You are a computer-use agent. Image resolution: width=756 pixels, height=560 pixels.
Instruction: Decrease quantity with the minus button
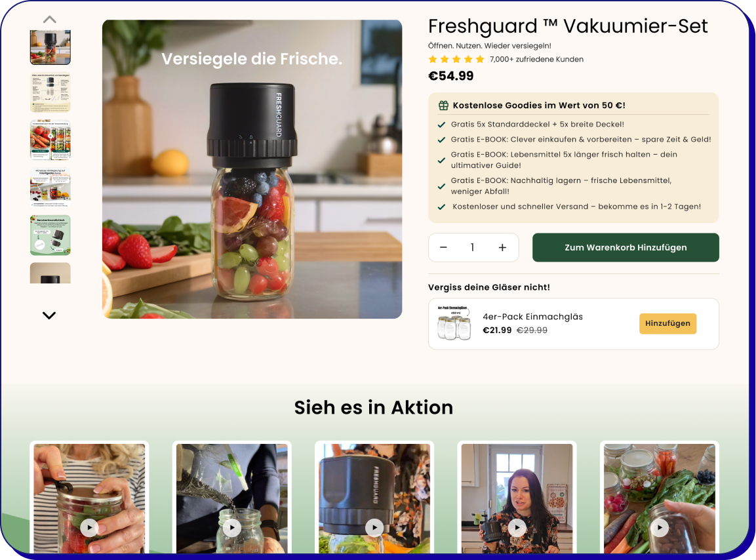pos(443,247)
